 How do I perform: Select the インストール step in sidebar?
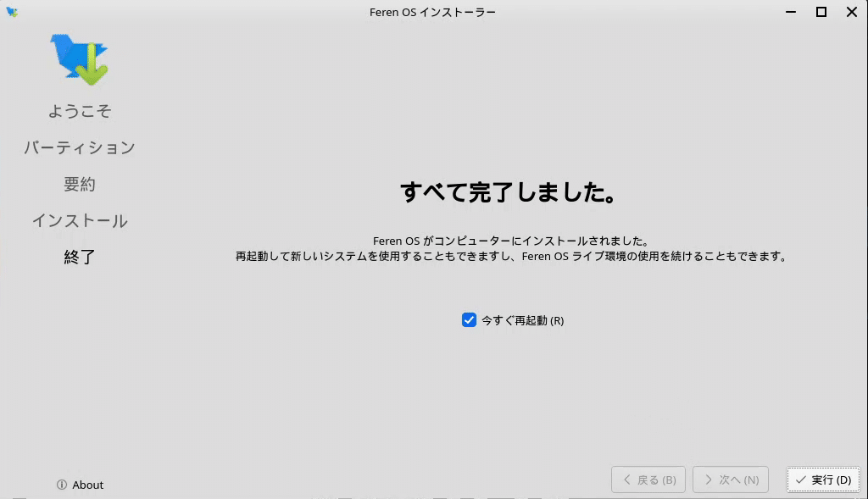[x=80, y=221]
